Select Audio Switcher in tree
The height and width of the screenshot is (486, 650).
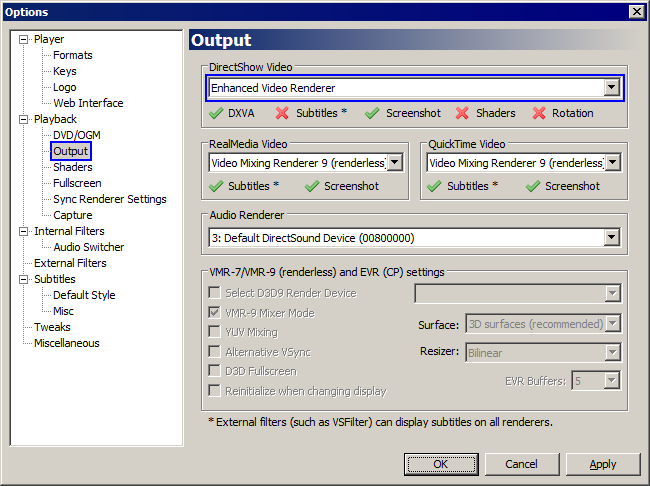89,247
